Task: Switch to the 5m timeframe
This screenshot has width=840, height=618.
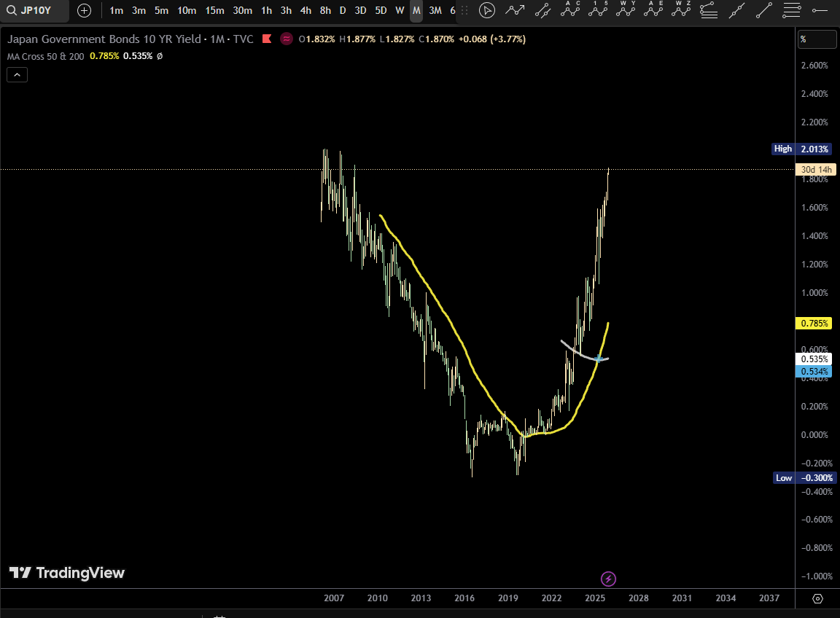Action: [x=161, y=10]
